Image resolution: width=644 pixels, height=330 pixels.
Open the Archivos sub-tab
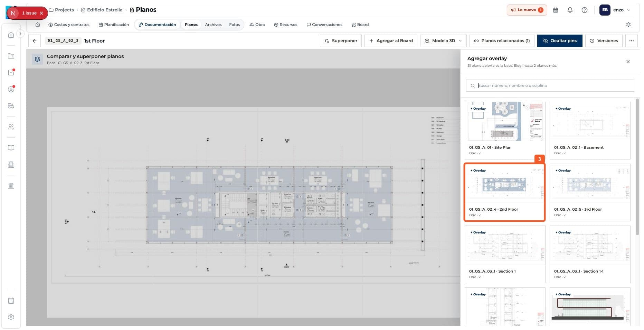[x=213, y=25]
